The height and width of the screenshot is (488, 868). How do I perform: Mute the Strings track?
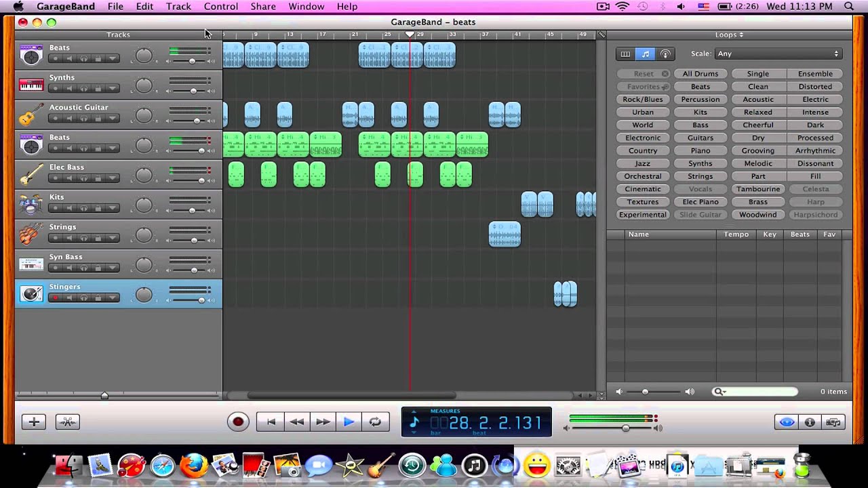coord(69,238)
